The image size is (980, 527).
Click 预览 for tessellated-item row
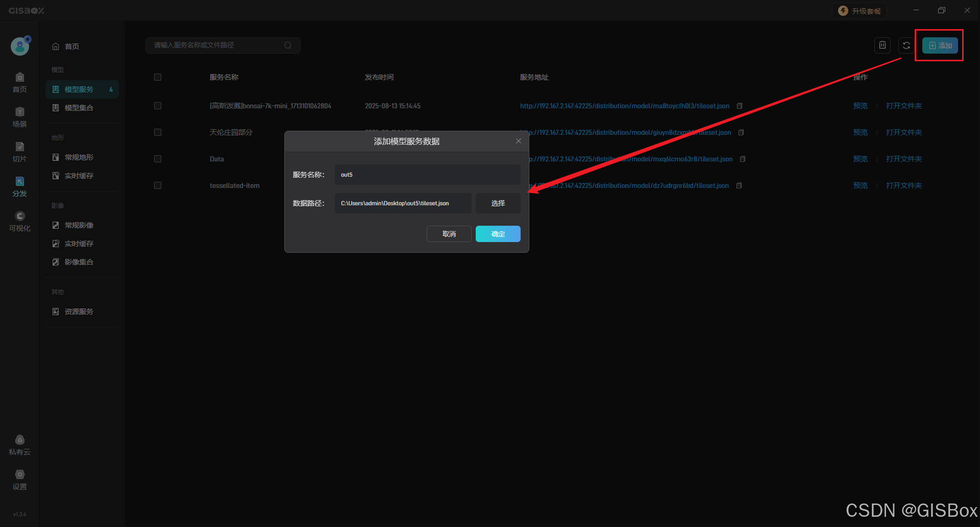(861, 185)
